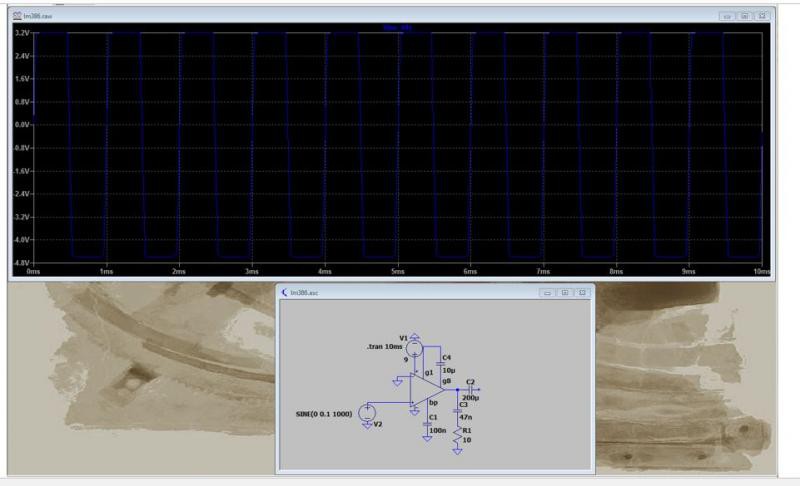Viewport: 800px width, 486px height.
Task: Click the .tran 10ms simulation directive
Action: pos(383,347)
